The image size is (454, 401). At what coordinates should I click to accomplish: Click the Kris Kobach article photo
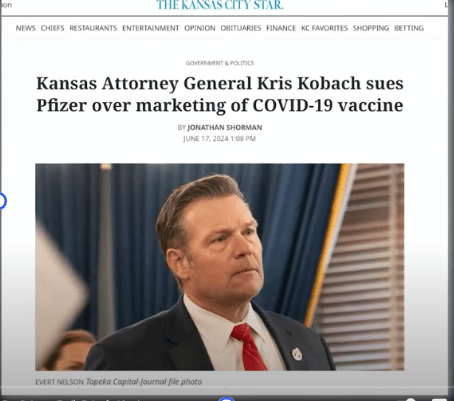tap(220, 267)
